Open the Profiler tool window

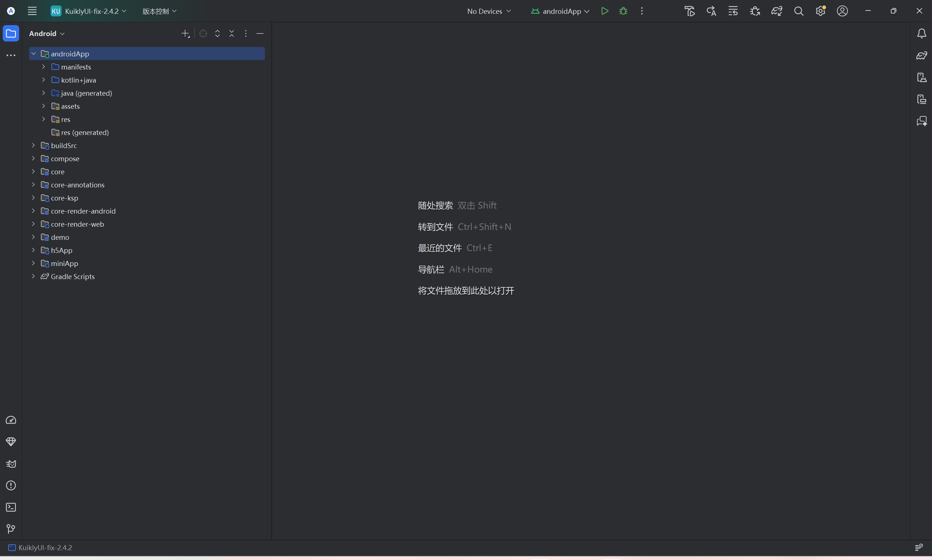(x=11, y=420)
